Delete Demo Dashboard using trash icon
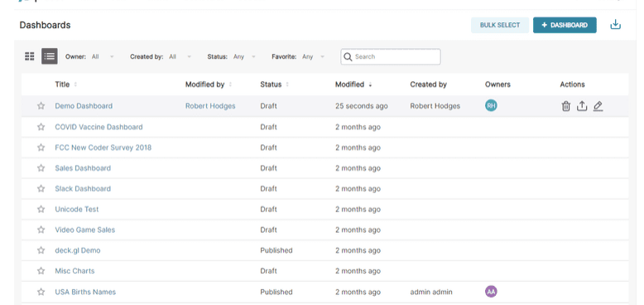Screen dimensions: 644x305 565,106
